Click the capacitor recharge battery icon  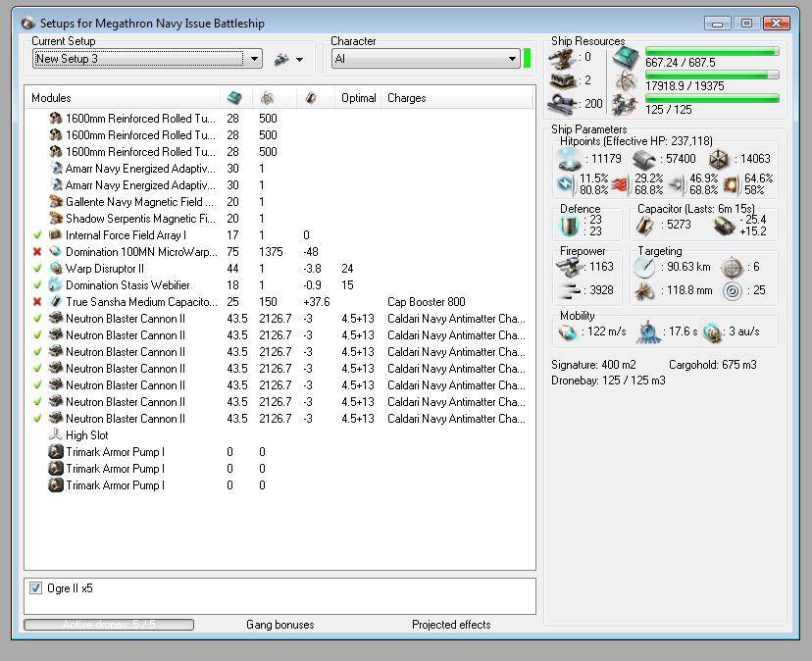click(x=725, y=226)
